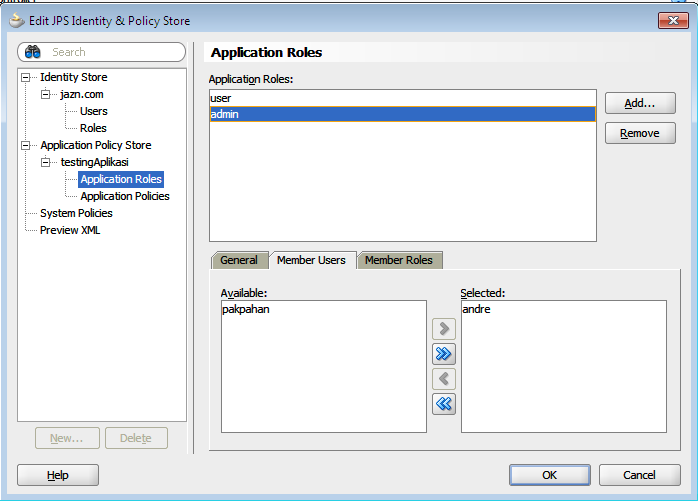This screenshot has height=501, width=698.
Task: Move selected user to Selected list arrow
Action: point(444,329)
